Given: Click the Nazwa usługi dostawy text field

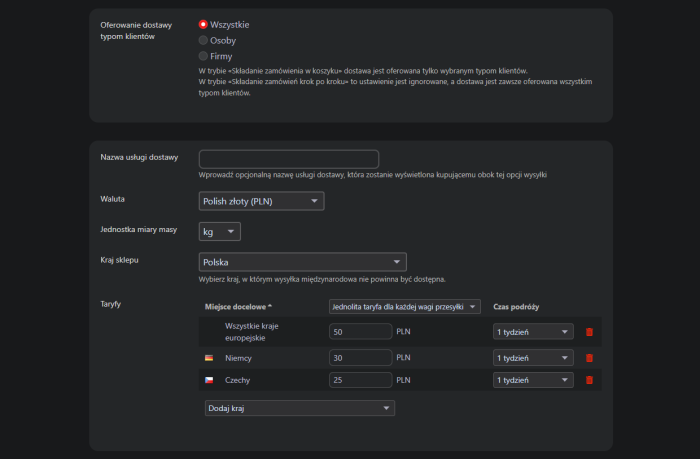Looking at the screenshot, I should pyautogui.click(x=289, y=158).
